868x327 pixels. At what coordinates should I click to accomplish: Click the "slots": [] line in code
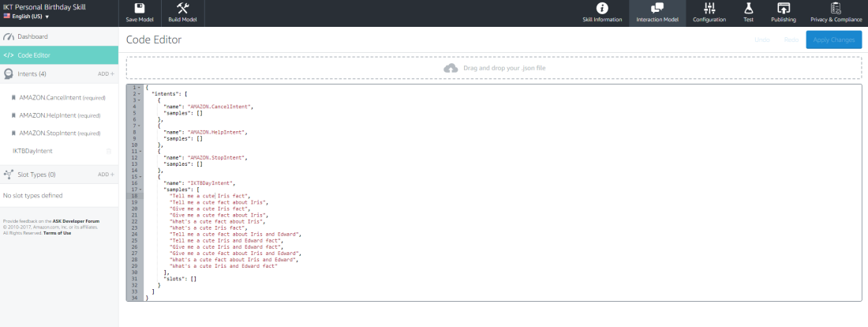(179, 279)
